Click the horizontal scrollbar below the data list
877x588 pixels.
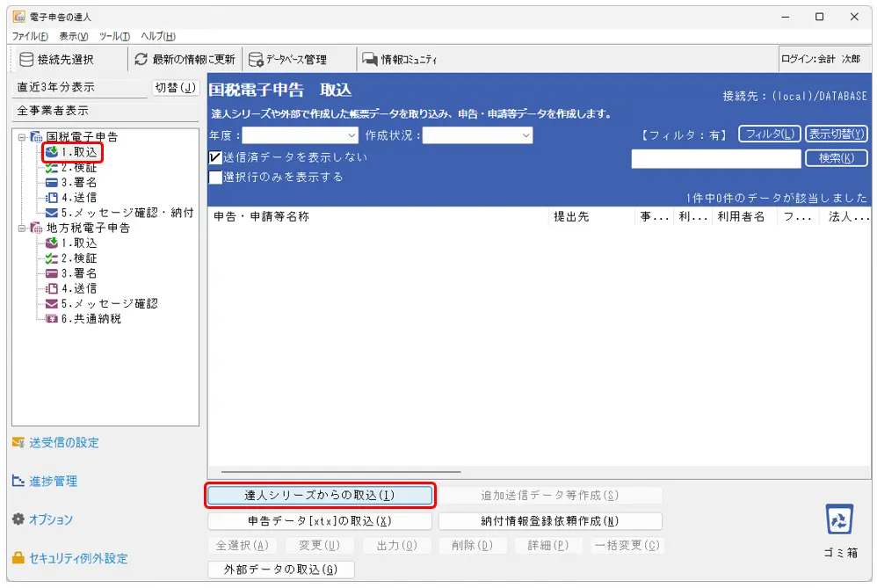click(341, 473)
